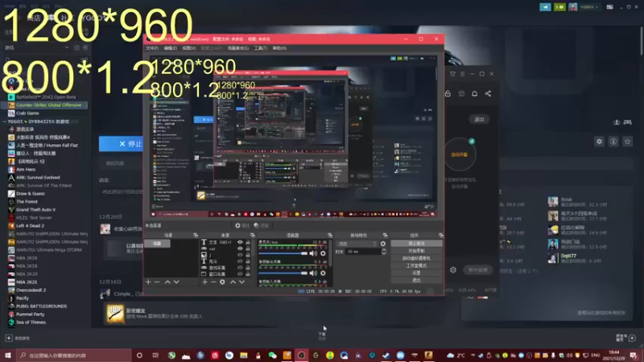Move source down in Sources panel
The width and height of the screenshot is (644, 362).
(x=242, y=282)
